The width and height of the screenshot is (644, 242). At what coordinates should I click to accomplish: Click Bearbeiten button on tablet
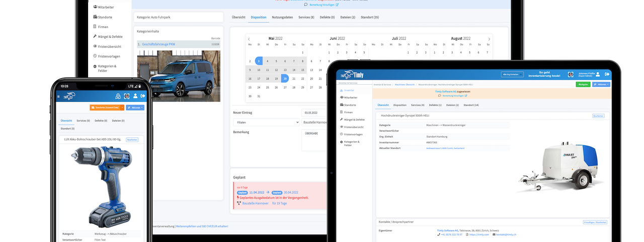598,116
